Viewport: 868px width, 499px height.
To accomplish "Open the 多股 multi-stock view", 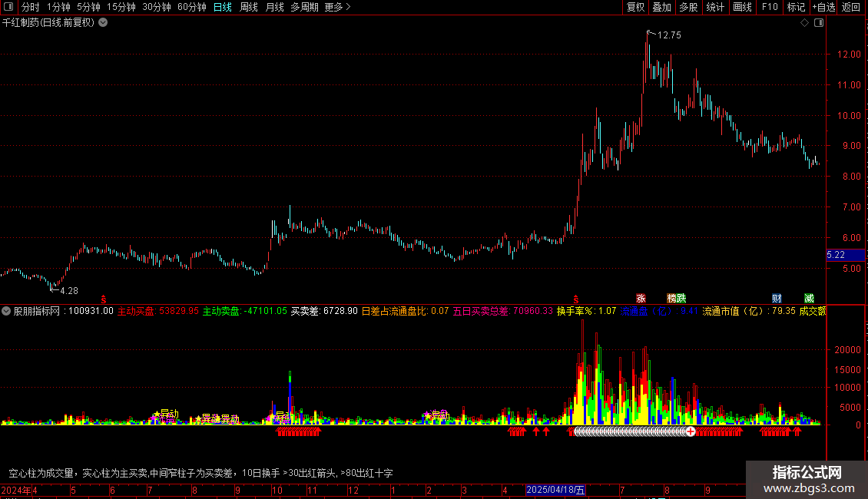I will point(689,7).
